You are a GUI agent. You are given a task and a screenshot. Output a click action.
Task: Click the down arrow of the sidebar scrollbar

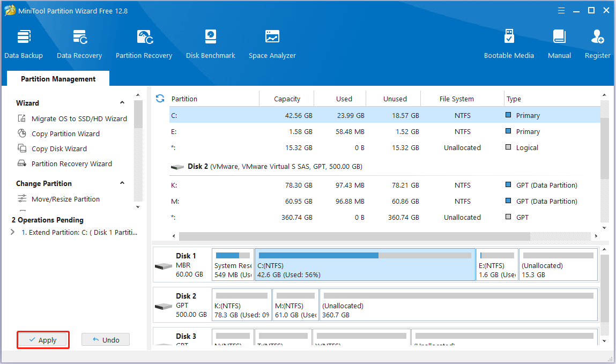point(137,207)
